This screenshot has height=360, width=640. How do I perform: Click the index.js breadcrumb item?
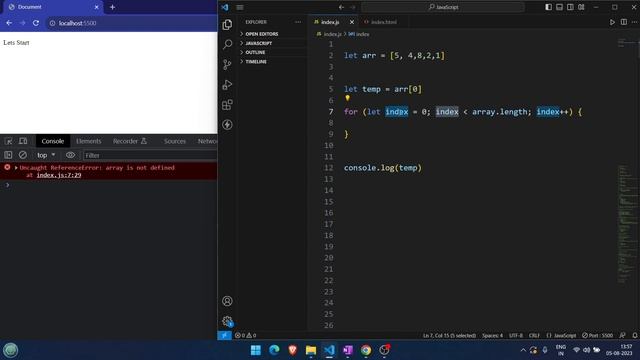pos(329,34)
